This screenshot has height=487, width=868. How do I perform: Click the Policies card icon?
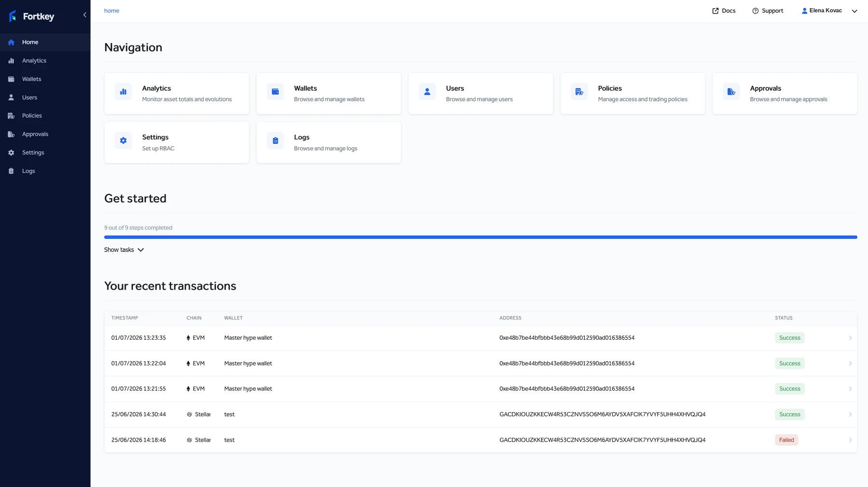click(x=579, y=92)
